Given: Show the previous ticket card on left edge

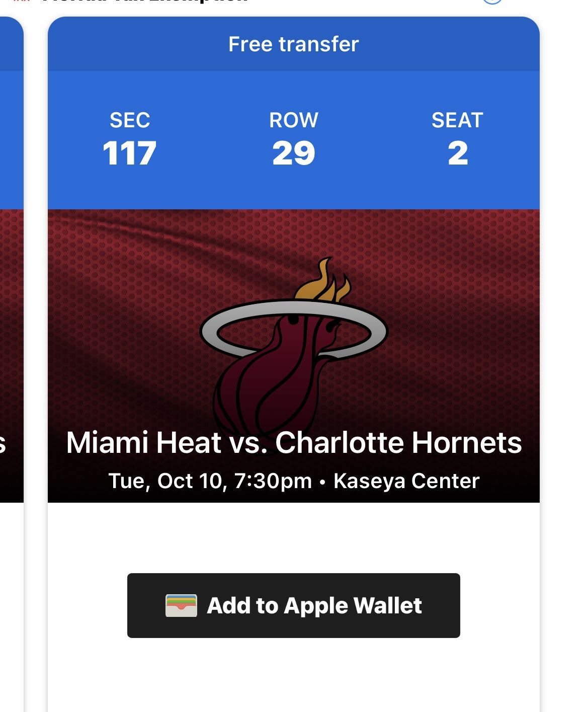Looking at the screenshot, I should (10, 302).
